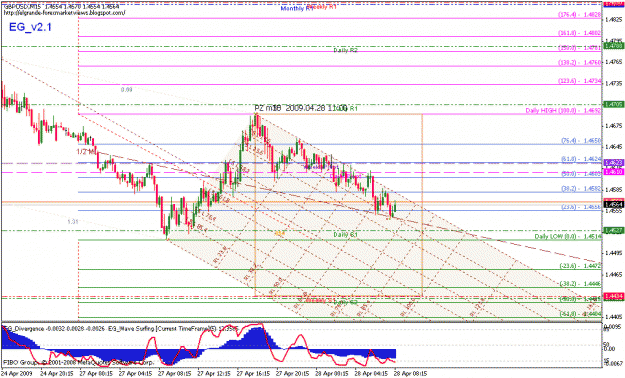Click the 27 Apr 20:15 time label
625x378 pixels.
point(292,374)
